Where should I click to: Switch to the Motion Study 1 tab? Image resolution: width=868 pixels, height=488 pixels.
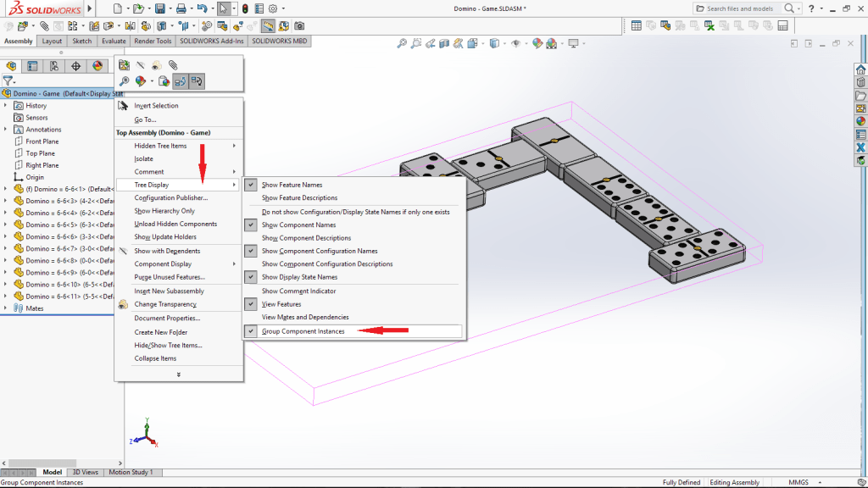pyautogui.click(x=131, y=472)
